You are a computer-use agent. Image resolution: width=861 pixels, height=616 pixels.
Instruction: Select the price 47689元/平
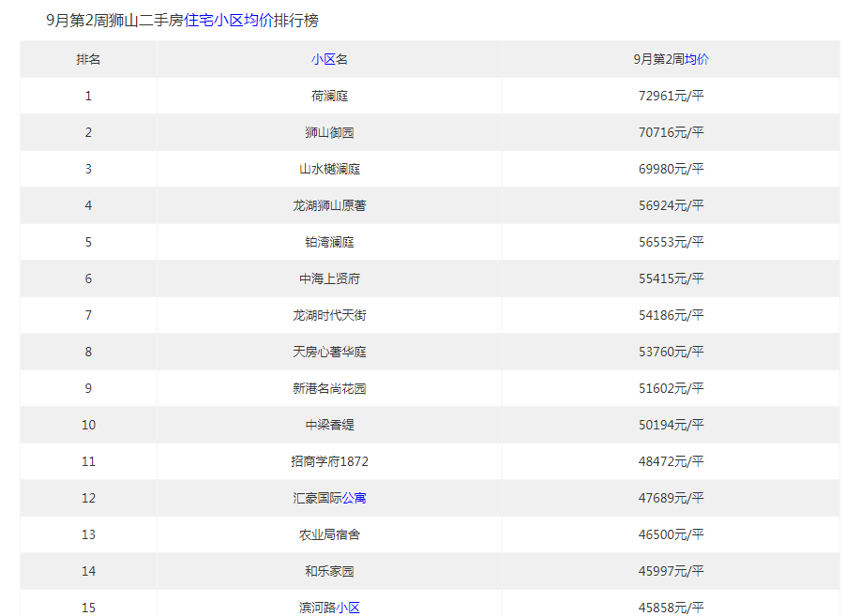[671, 498]
